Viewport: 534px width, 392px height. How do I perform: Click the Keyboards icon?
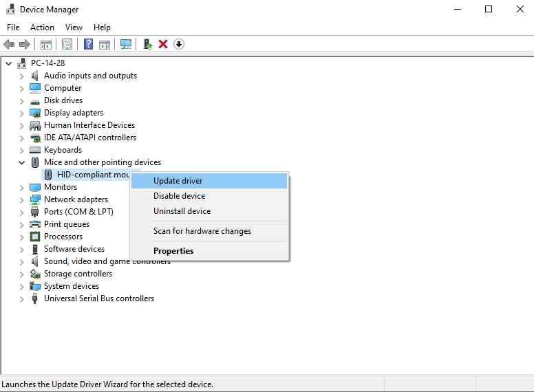click(x=35, y=150)
